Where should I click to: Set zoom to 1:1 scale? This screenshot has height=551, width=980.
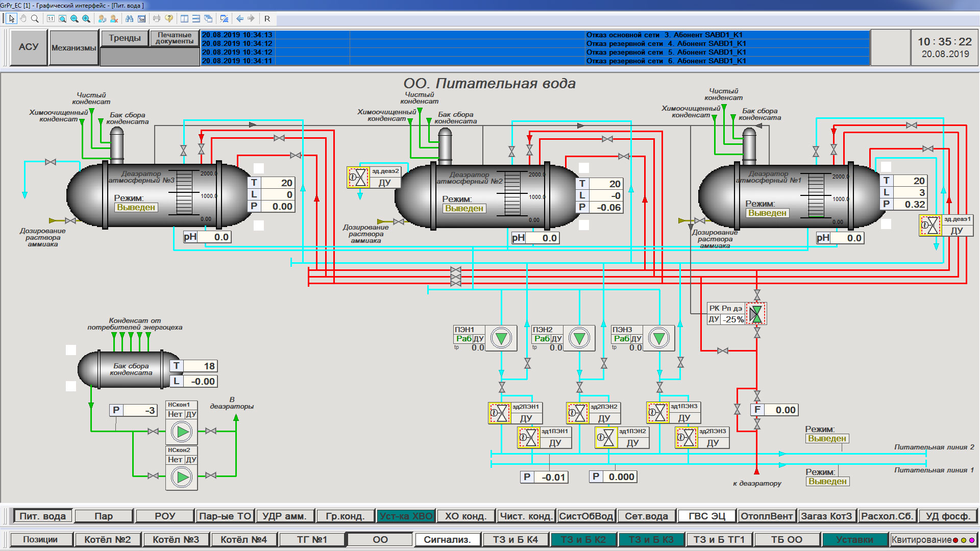pyautogui.click(x=51, y=19)
